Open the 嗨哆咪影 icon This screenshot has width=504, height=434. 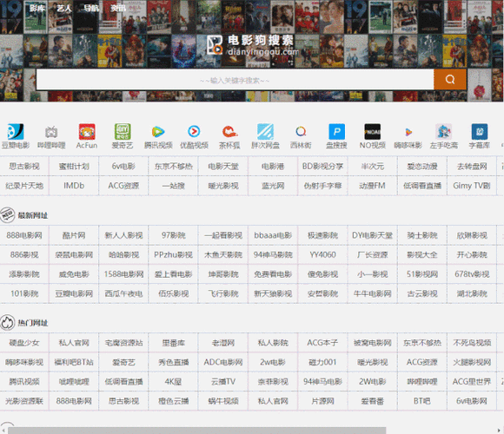tap(408, 132)
